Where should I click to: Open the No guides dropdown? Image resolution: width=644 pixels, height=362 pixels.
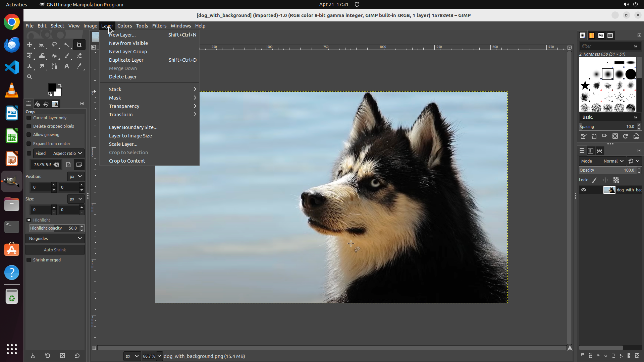pyautogui.click(x=55, y=239)
